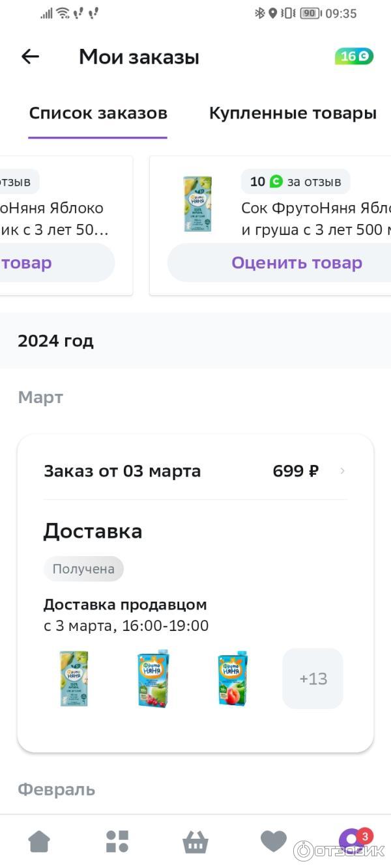Open the catalog grid icon
Viewport: 391px width, 868px height.
(x=117, y=841)
